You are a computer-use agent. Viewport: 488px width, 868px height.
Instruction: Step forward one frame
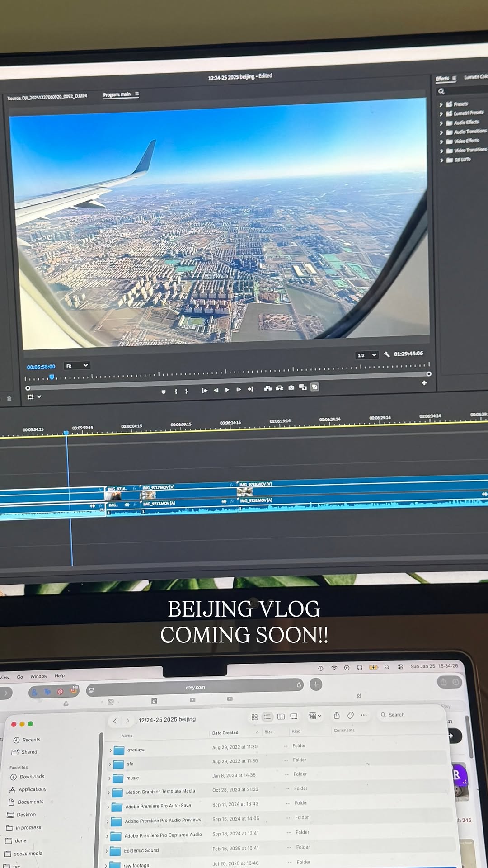[x=239, y=389]
